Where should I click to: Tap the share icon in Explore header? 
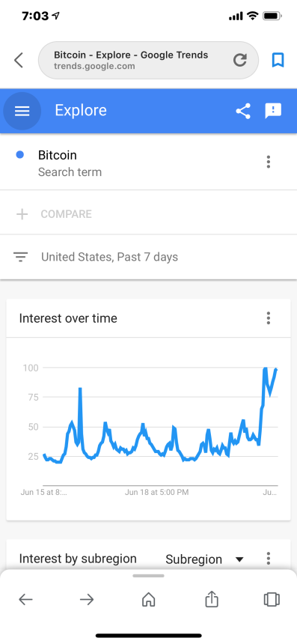[x=243, y=111]
